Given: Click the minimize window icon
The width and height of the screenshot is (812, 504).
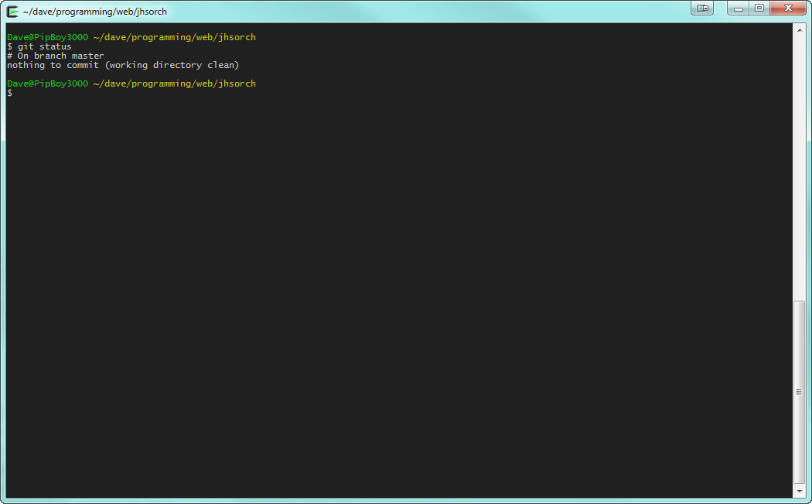Looking at the screenshot, I should point(737,8).
